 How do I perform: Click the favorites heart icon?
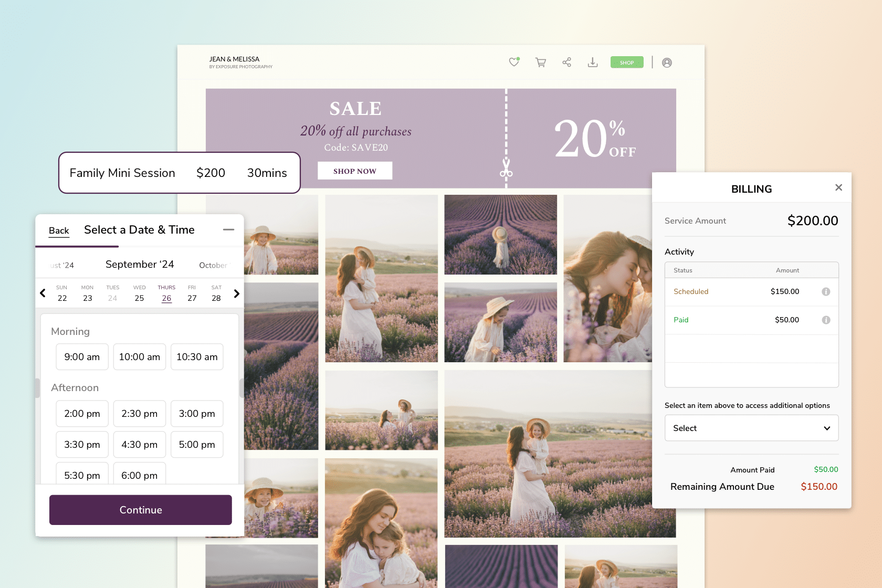point(514,62)
